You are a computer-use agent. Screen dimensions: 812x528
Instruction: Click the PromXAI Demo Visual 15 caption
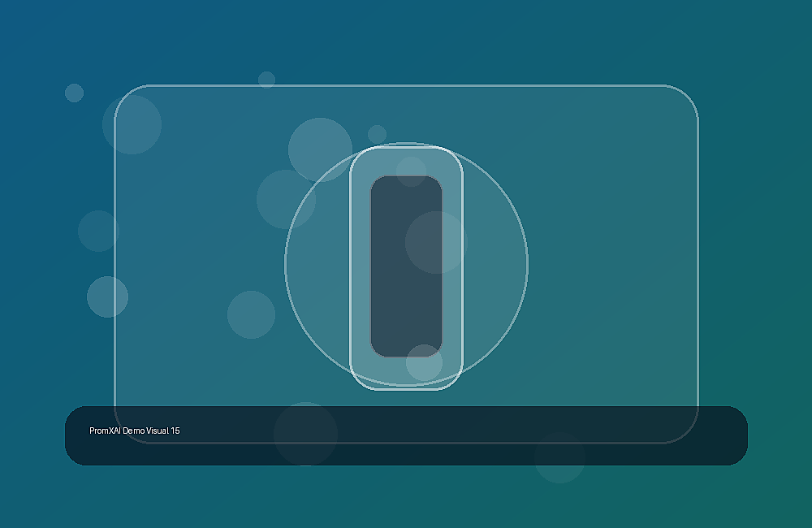point(135,431)
